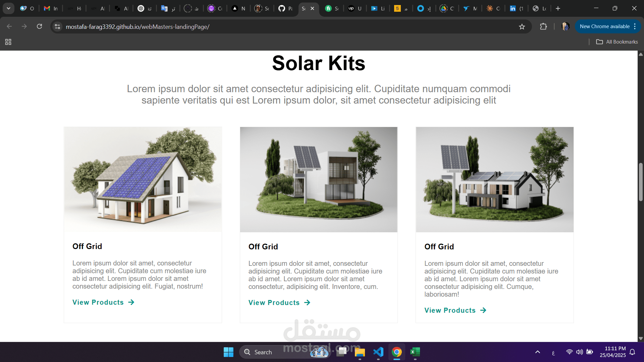
Task: Open the Chrome profile avatar
Action: point(566,26)
